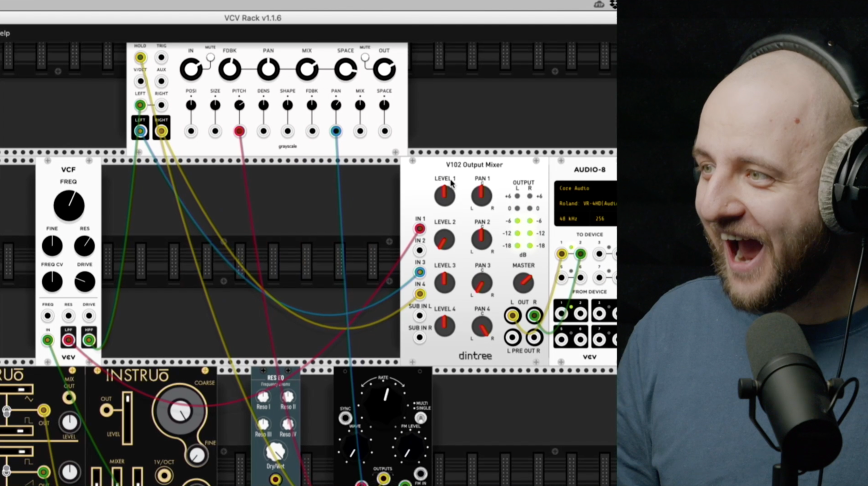Click the AUX jack on grayscale module

click(x=161, y=81)
